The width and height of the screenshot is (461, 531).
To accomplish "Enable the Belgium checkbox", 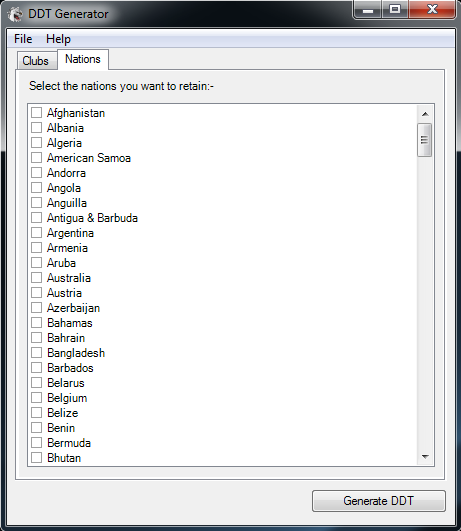I will 36,398.
